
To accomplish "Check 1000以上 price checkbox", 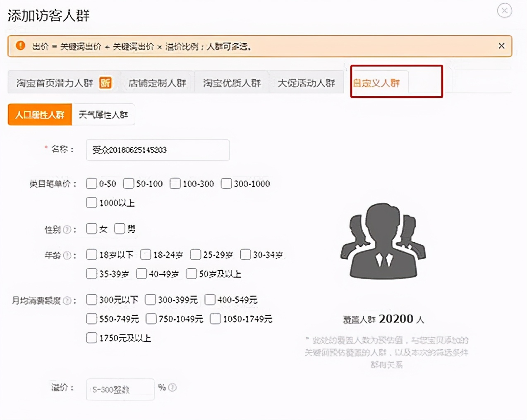I will coord(91,203).
